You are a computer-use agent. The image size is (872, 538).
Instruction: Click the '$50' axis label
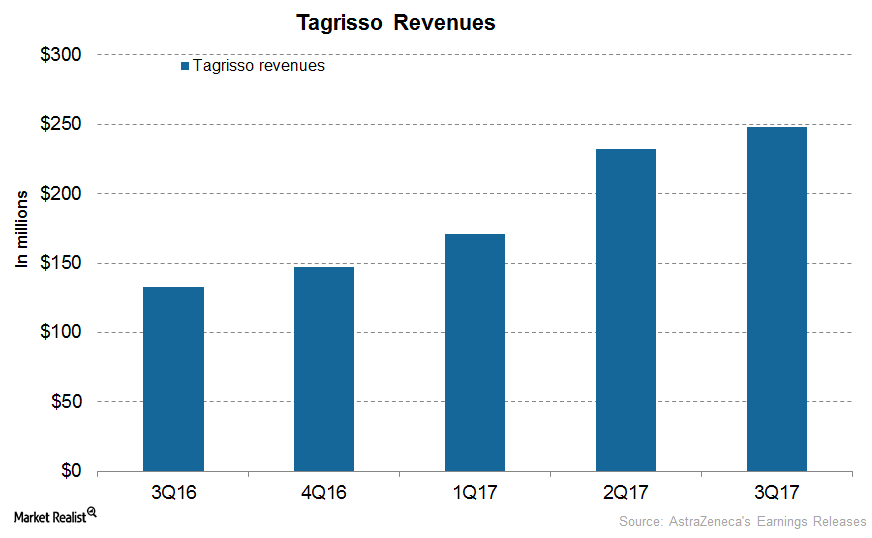coord(66,401)
